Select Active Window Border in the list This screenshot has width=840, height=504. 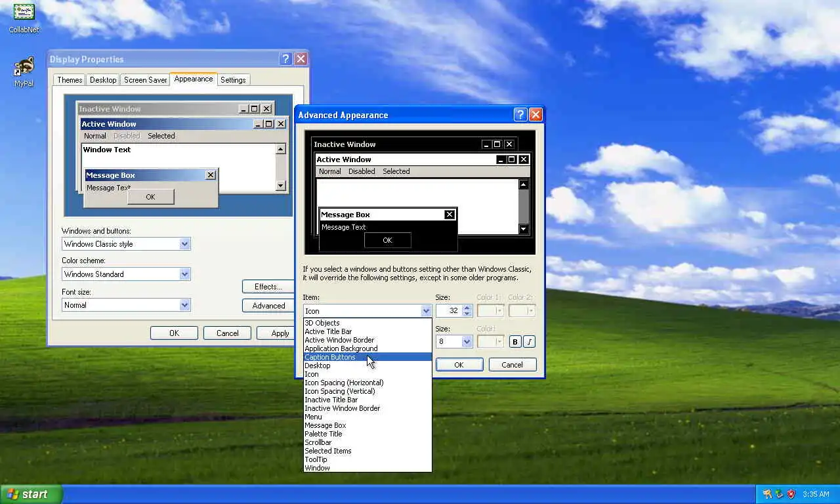pyautogui.click(x=367, y=340)
